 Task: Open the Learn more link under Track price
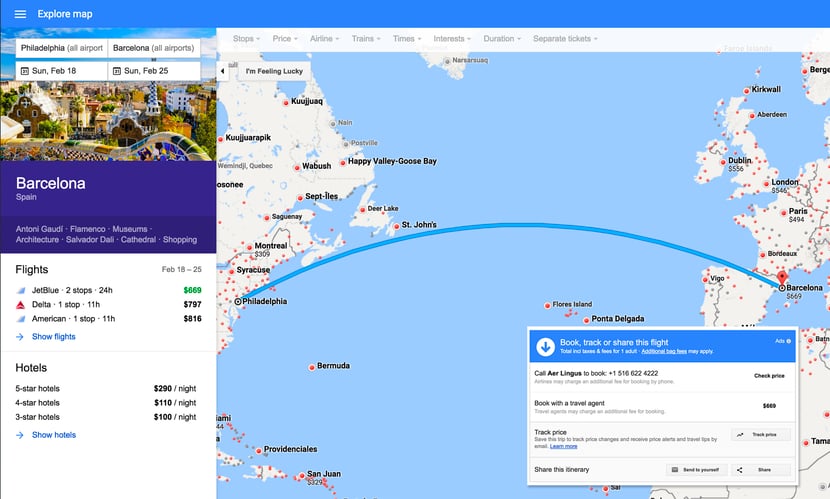563,446
